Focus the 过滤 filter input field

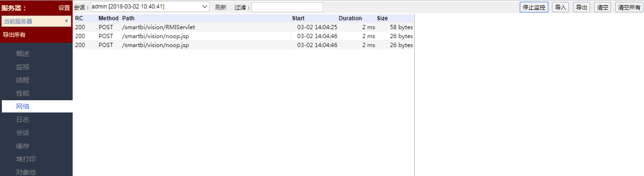(287, 7)
